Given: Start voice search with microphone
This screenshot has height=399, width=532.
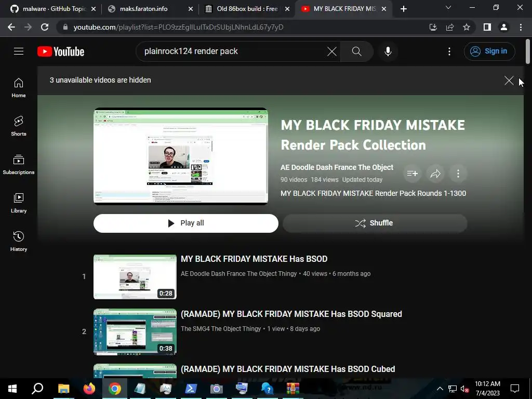Looking at the screenshot, I should (388, 51).
